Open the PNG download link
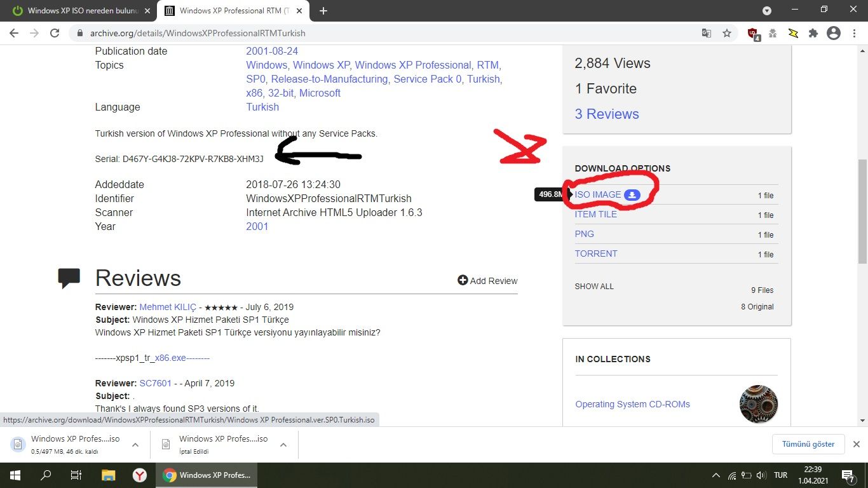Viewport: 868px width, 488px height. point(585,234)
